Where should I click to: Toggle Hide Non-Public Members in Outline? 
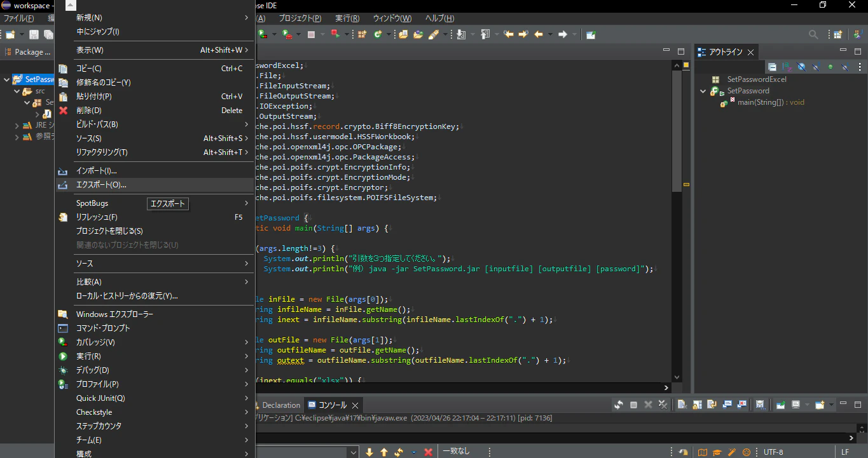(x=830, y=67)
